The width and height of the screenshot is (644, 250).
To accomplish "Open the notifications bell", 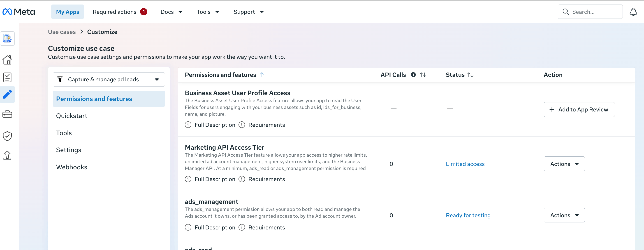I will pyautogui.click(x=633, y=12).
